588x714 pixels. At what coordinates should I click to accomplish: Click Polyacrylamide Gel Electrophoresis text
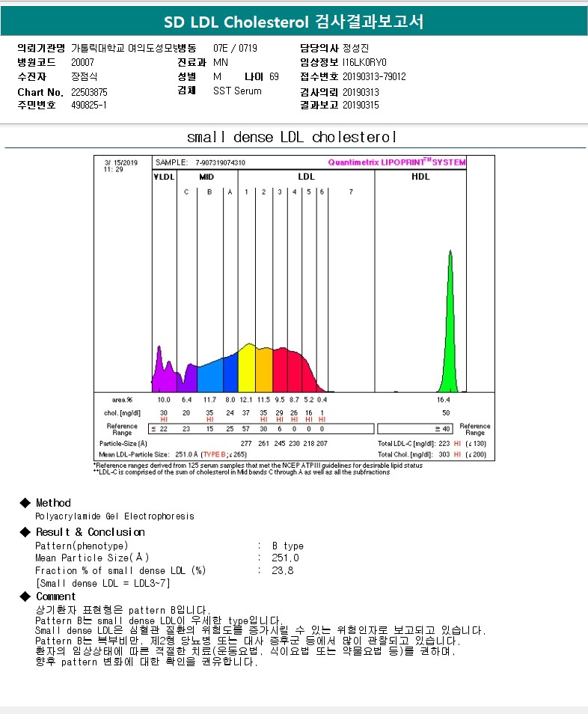[114, 516]
